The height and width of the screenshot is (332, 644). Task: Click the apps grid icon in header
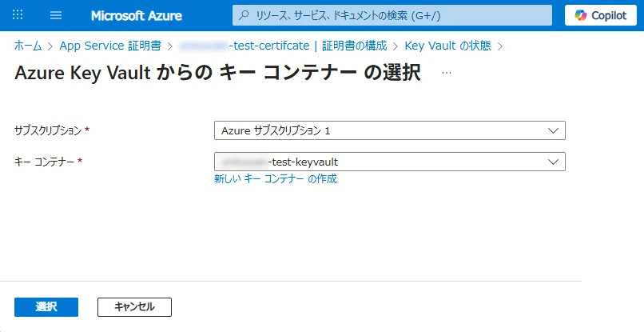point(18,15)
